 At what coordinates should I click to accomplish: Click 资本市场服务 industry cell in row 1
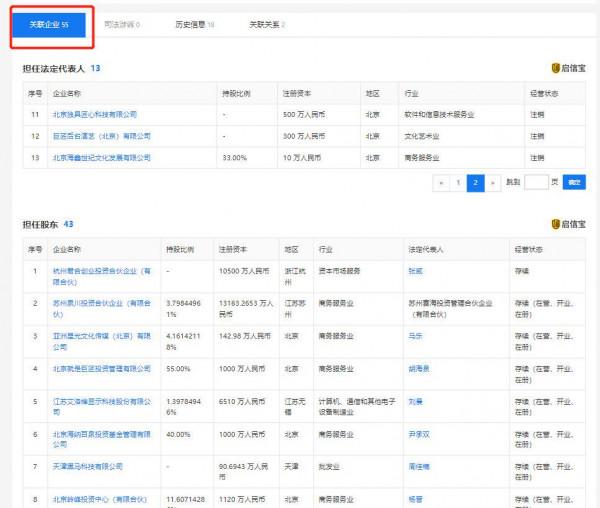pos(339,271)
